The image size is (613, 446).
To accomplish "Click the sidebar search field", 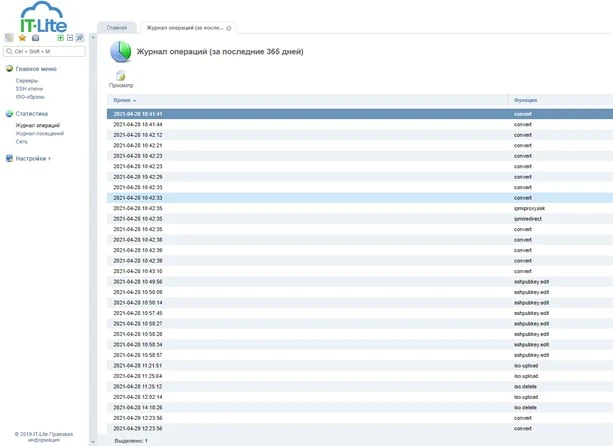I will point(46,51).
